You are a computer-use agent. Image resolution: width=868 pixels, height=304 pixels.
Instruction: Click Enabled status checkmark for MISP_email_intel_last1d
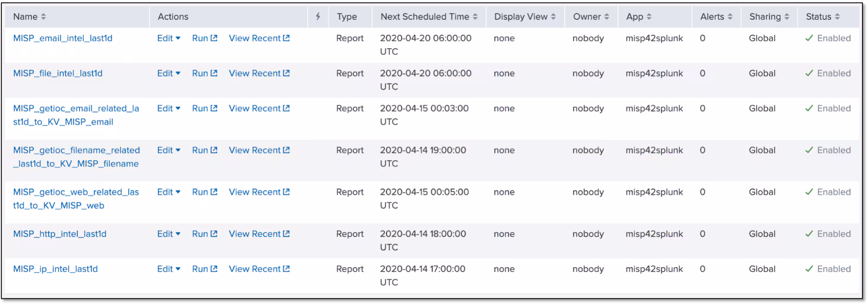click(809, 38)
